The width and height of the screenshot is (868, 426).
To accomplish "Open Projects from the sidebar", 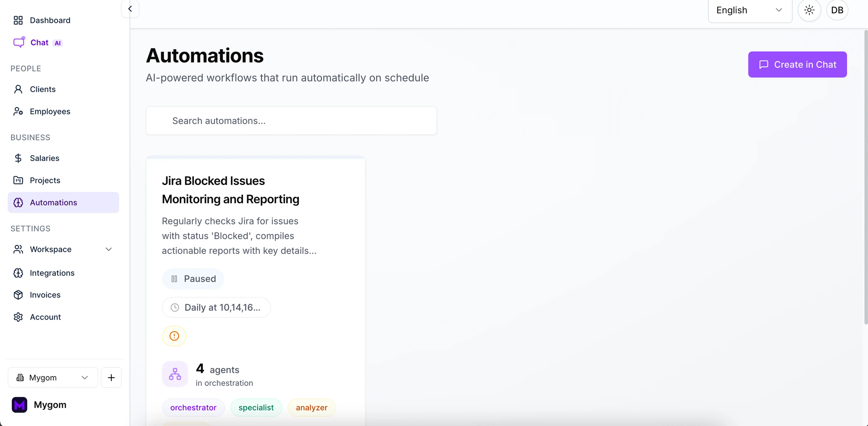I will pos(45,180).
